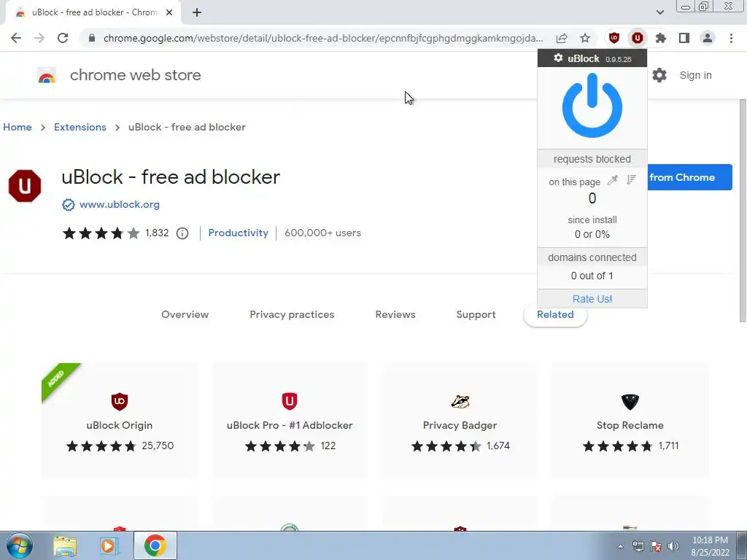Click the address bar URL field
This screenshot has height=560, width=747.
(x=323, y=38)
